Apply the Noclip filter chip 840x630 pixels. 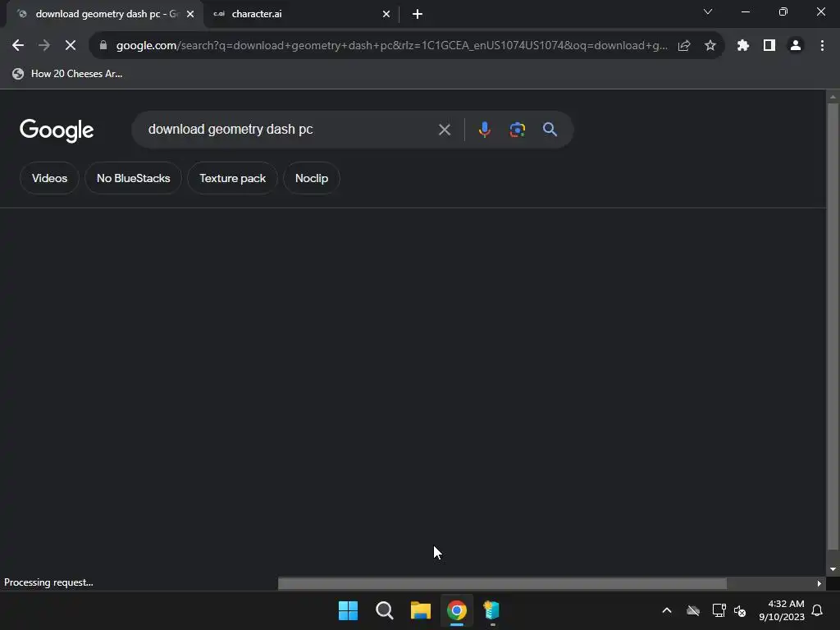tap(311, 178)
